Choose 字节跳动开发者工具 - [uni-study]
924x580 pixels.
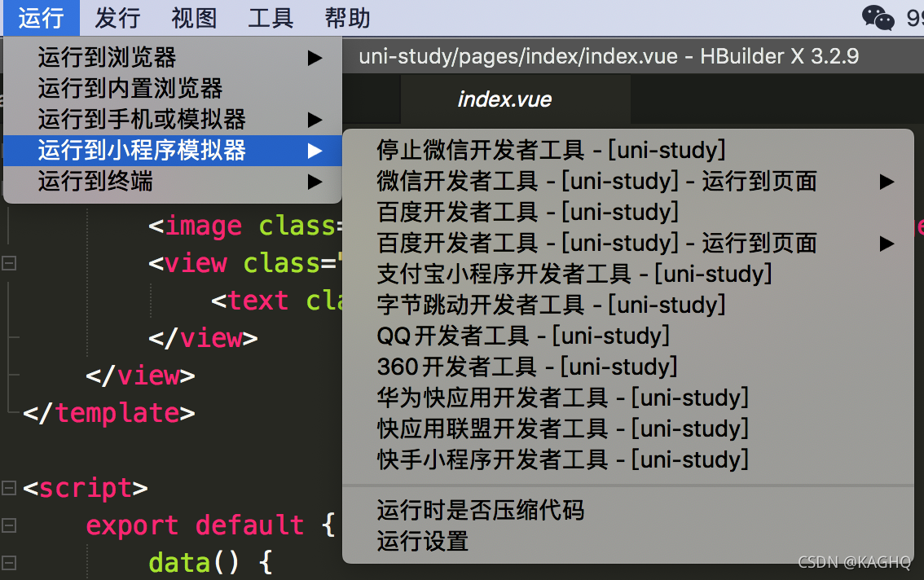(x=628, y=305)
